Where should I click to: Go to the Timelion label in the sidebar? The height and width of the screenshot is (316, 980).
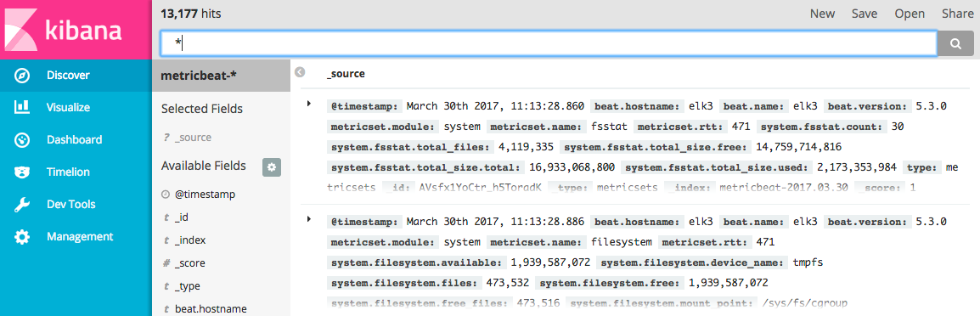(68, 172)
